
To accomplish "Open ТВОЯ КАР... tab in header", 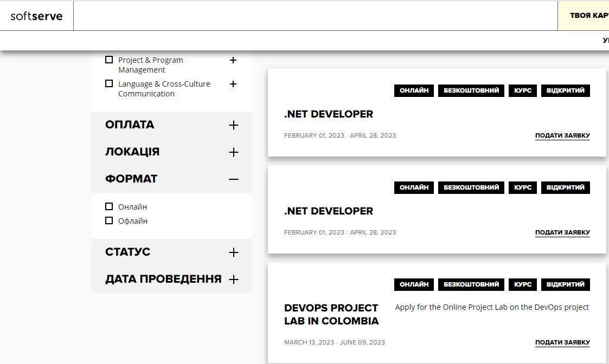I will [588, 16].
